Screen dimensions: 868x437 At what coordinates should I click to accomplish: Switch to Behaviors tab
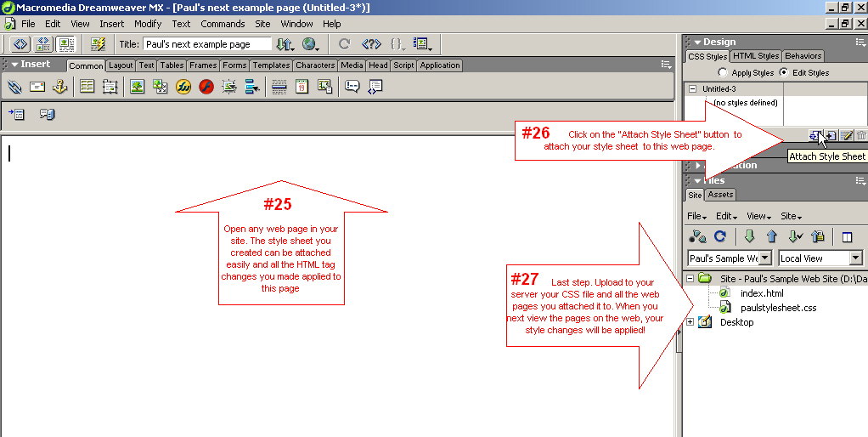(803, 55)
